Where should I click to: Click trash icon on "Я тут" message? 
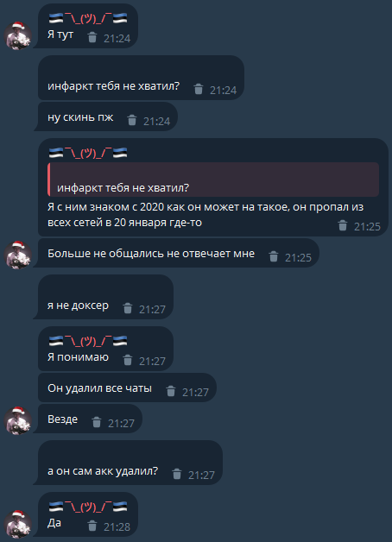coord(92,37)
